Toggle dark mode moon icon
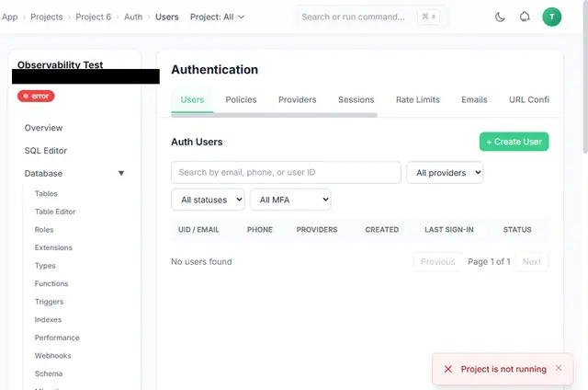 [500, 17]
